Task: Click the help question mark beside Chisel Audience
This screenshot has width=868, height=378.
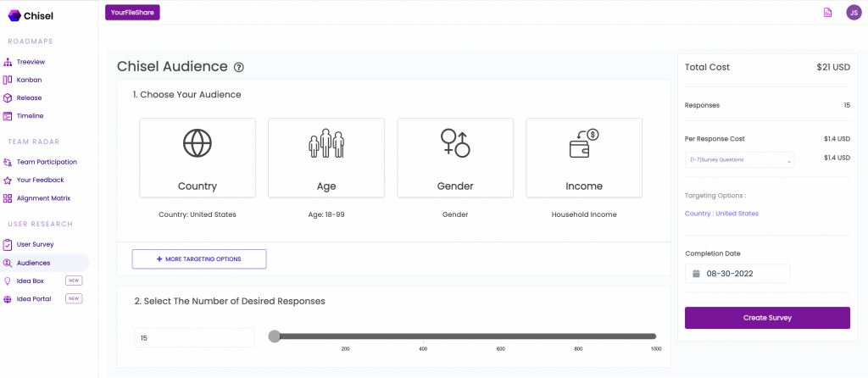Action: 238,67
